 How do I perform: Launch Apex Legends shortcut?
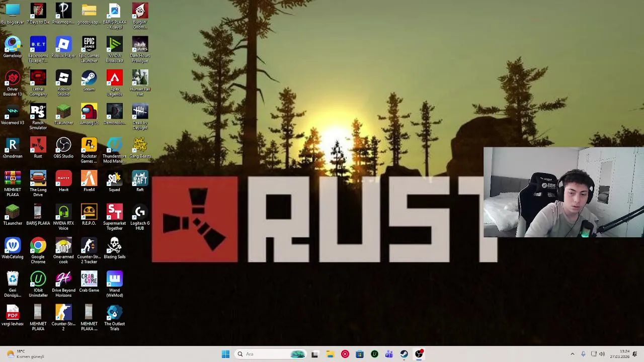(x=115, y=83)
